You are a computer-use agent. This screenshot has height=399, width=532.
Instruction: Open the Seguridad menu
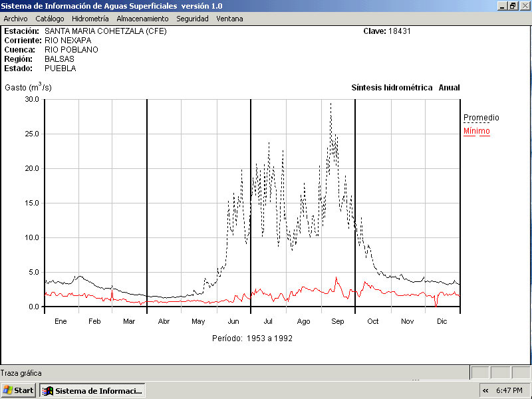[192, 19]
